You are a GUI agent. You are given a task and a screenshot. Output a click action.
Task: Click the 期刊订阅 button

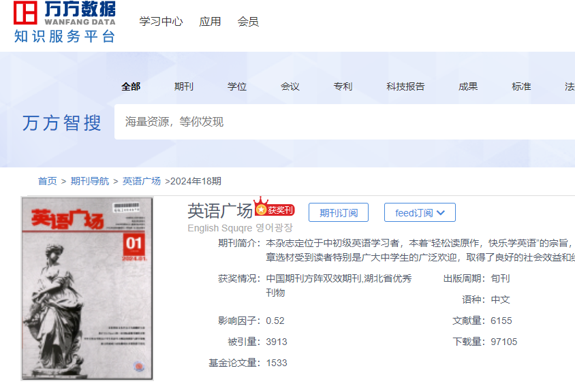[339, 212]
